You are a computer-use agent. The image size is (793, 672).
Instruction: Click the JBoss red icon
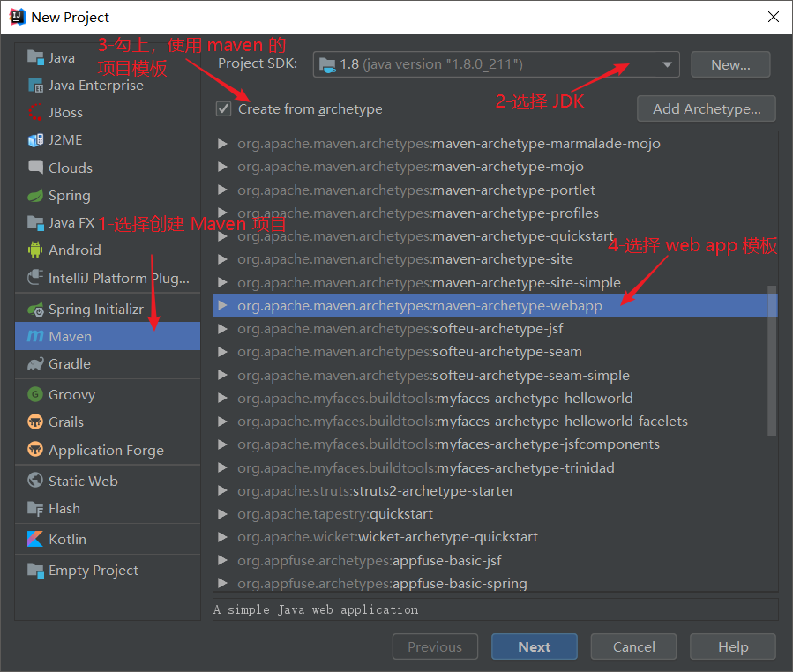point(35,112)
